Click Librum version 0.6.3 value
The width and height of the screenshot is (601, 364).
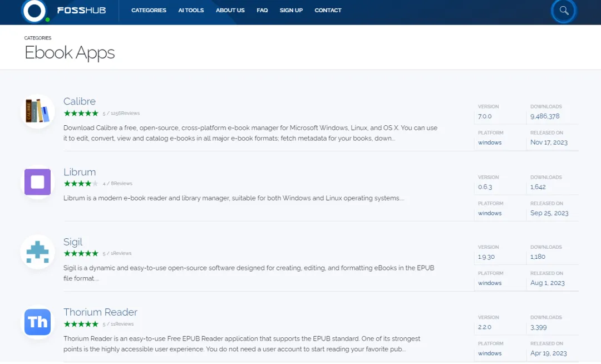tap(485, 187)
